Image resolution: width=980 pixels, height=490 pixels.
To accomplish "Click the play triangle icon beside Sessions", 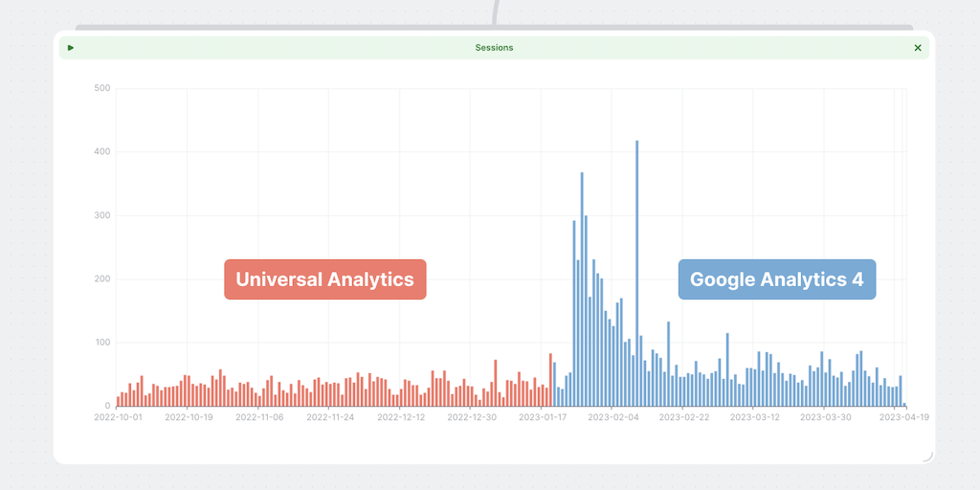I will [x=71, y=48].
